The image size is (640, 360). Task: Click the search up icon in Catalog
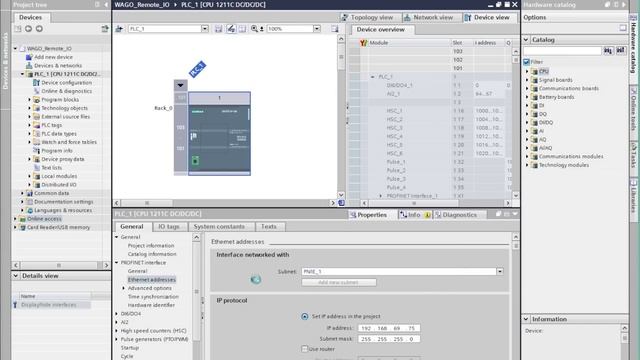(620, 50)
